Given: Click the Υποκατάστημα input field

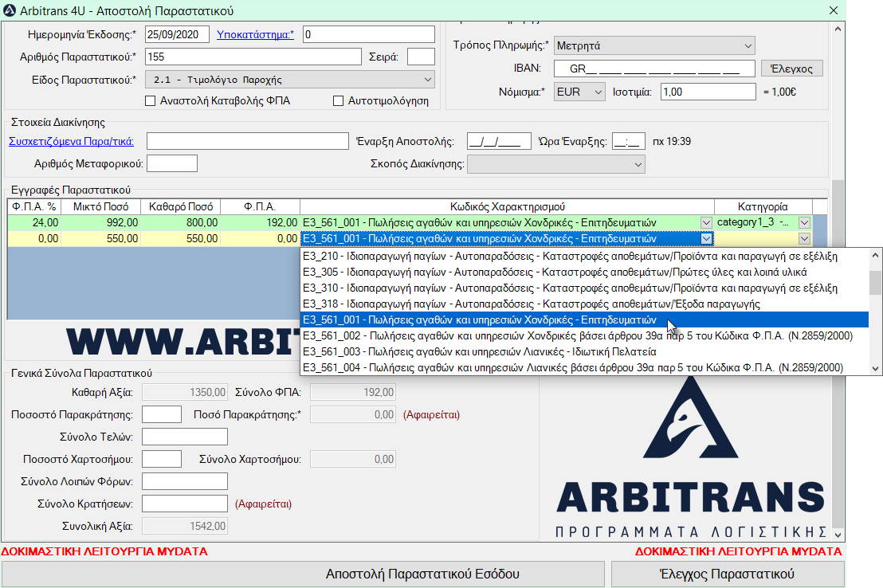Looking at the screenshot, I should (369, 34).
